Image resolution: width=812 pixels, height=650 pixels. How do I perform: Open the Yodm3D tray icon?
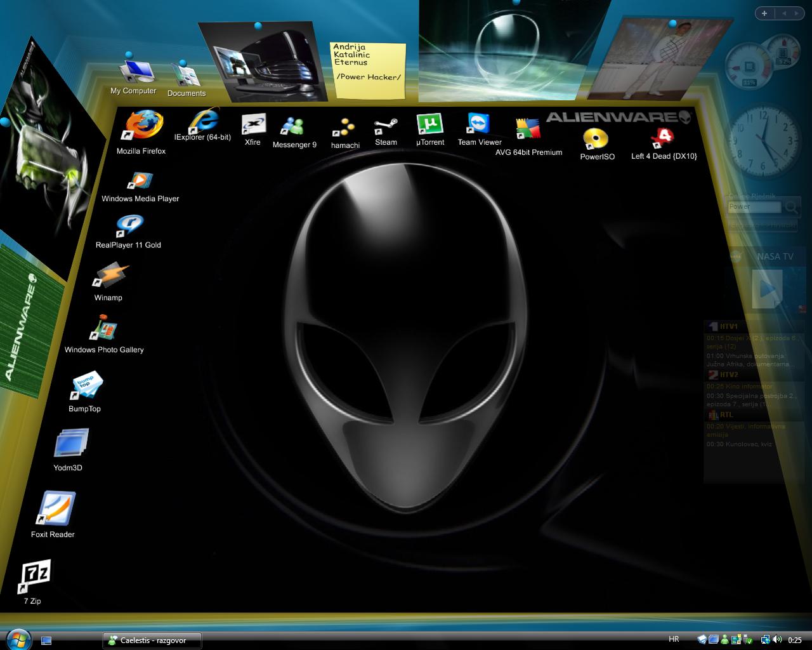tap(713, 640)
